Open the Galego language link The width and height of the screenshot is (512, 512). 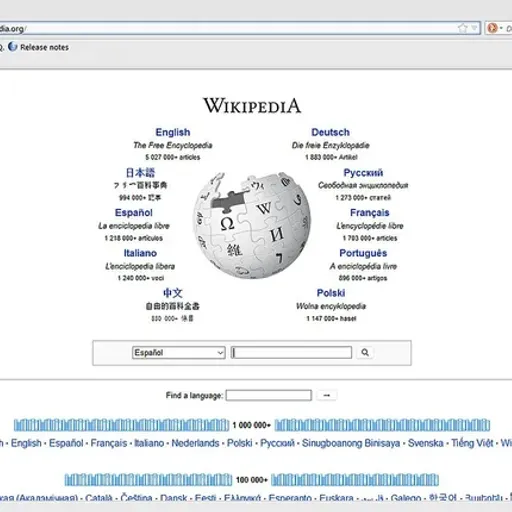click(x=406, y=498)
